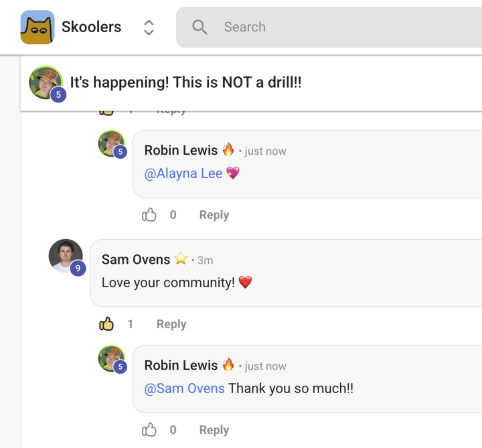
Task: Reply to 'Thank you so much' comment
Action: (214, 429)
